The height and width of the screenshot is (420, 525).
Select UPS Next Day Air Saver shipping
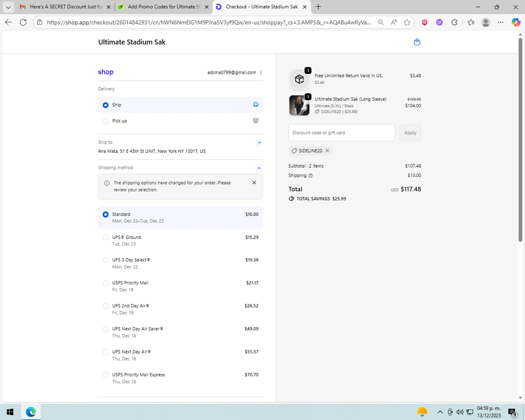click(181, 332)
